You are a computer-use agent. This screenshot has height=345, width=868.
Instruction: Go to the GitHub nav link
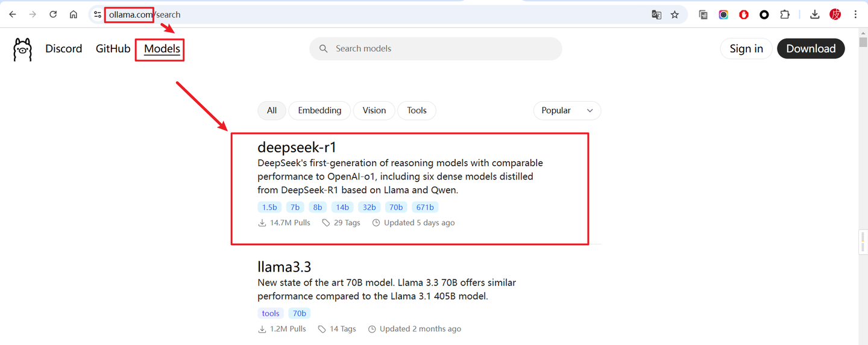coord(113,49)
